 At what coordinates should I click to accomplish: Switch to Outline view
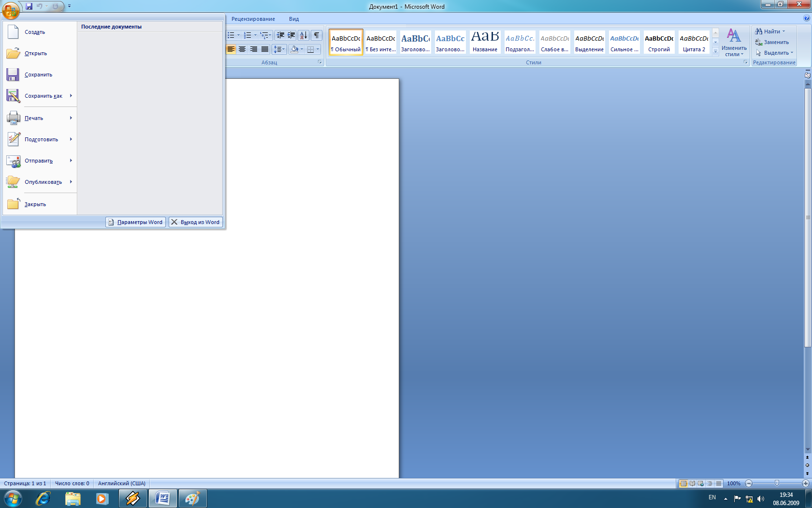click(710, 483)
